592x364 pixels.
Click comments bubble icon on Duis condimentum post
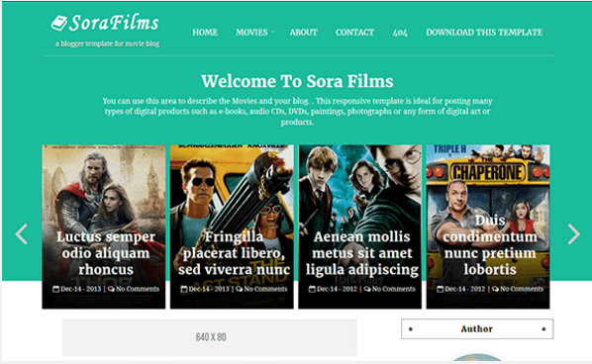pyautogui.click(x=496, y=289)
